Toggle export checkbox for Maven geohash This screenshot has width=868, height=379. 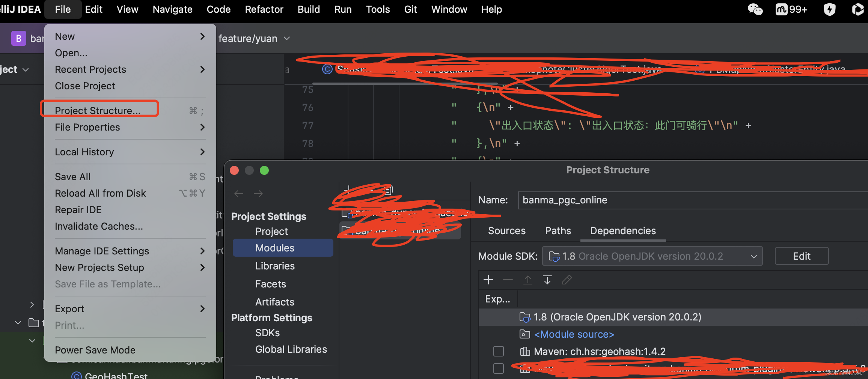[498, 351]
